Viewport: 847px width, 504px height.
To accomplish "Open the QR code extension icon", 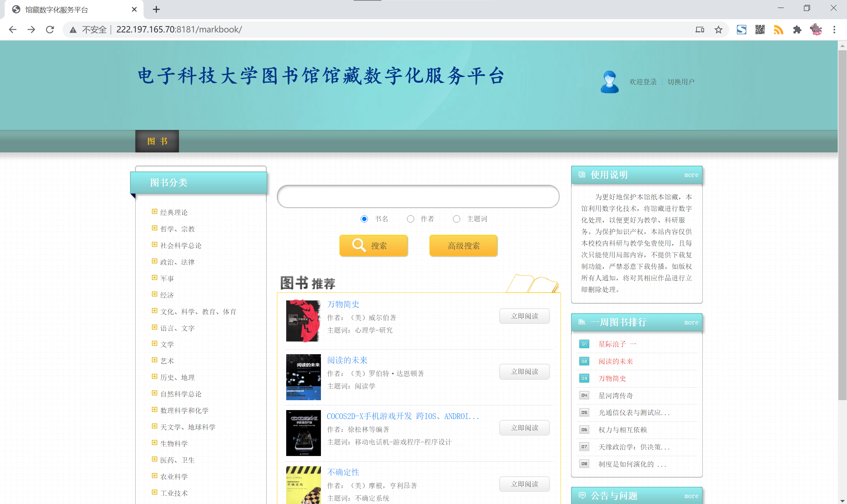I will pyautogui.click(x=760, y=29).
